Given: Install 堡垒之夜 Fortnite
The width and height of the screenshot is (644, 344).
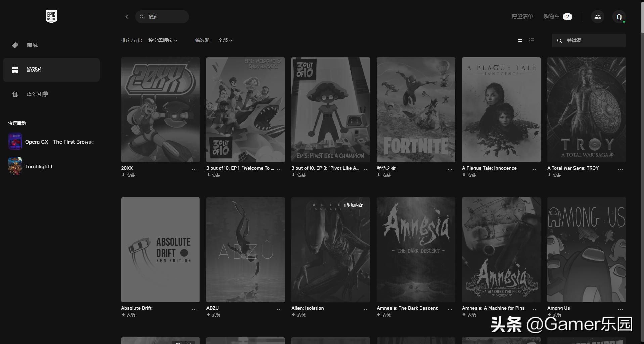Looking at the screenshot, I should click(384, 175).
